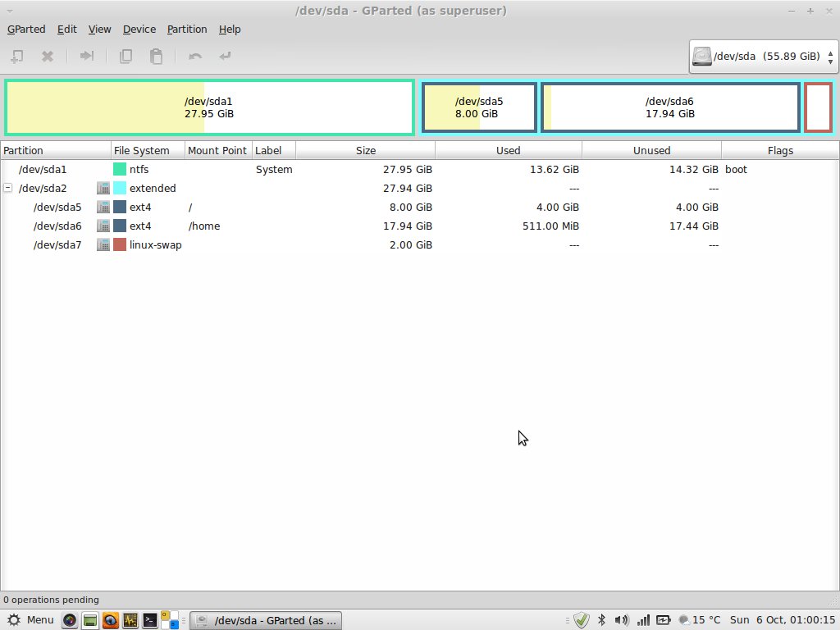Screen dimensions: 840x630
Task: Click the Unused column header
Action: [651, 151]
